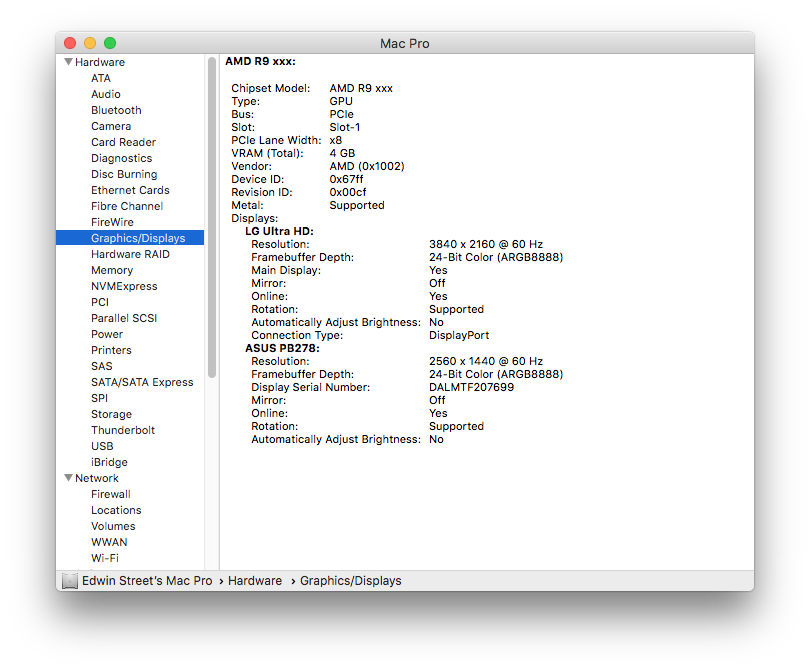The width and height of the screenshot is (810, 671).
Task: Click Edwin Street's Mac Pro in path bar
Action: click(147, 581)
